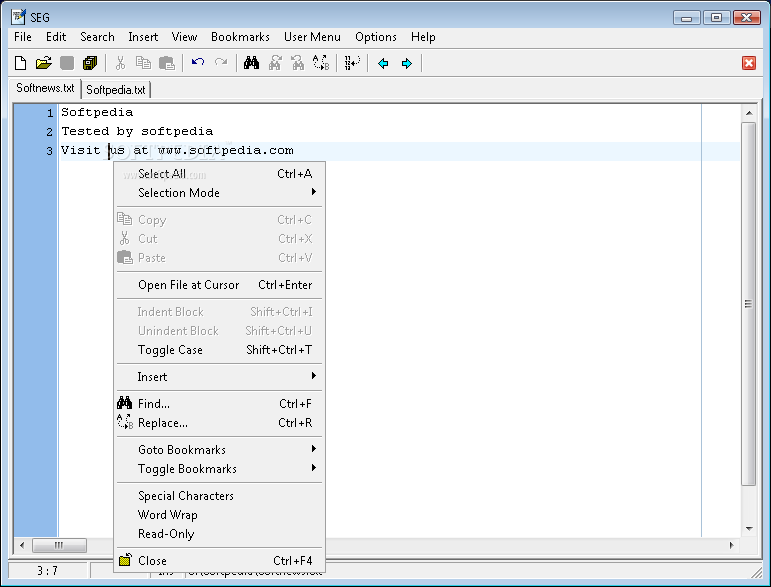Expand the Insert submenu in context menu
Viewport: 771px width, 587px height.
(219, 377)
